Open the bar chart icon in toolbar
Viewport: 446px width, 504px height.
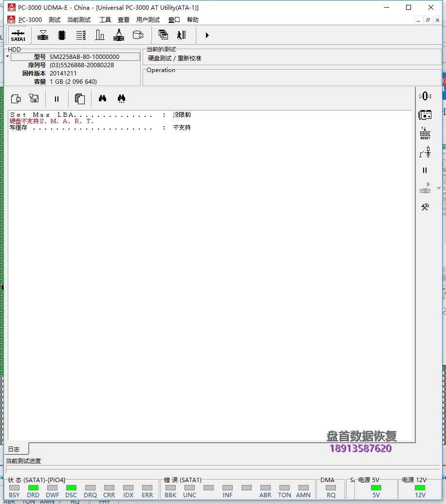(x=100, y=35)
